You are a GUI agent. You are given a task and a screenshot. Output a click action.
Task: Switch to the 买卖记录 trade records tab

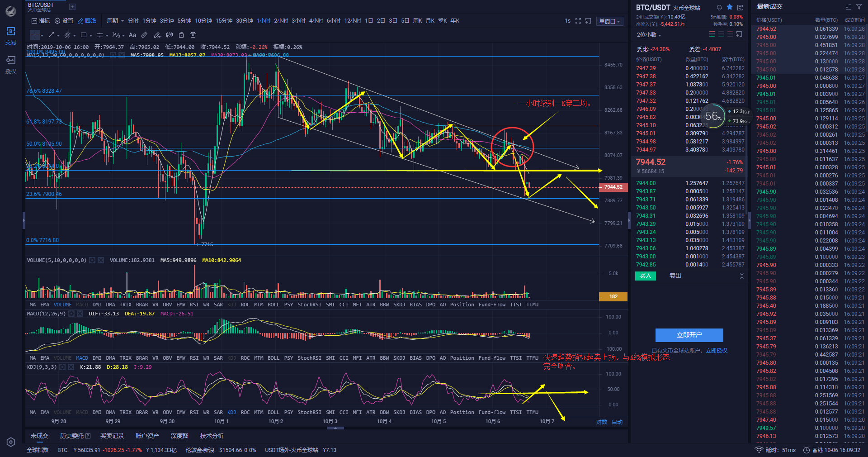coord(112,436)
